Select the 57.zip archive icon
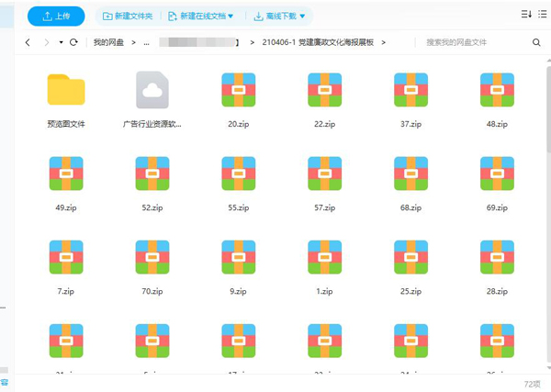The width and height of the screenshot is (551, 392). (x=325, y=174)
